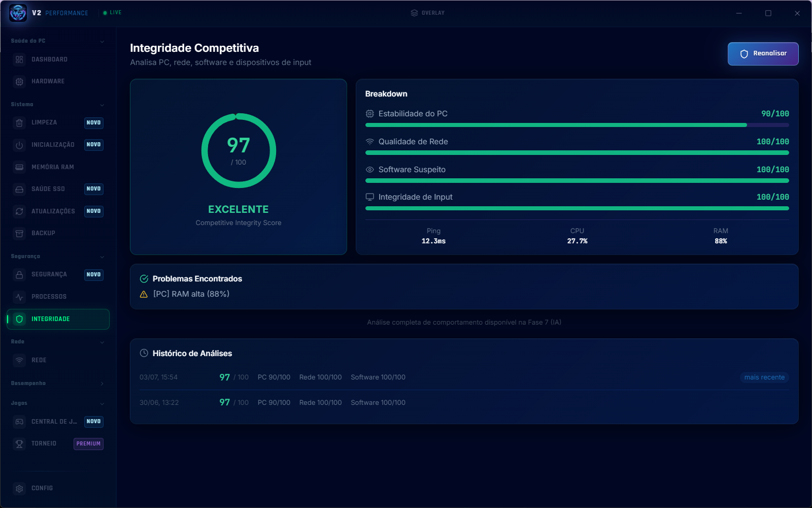Open the Torneio trophy icon

pos(19,443)
